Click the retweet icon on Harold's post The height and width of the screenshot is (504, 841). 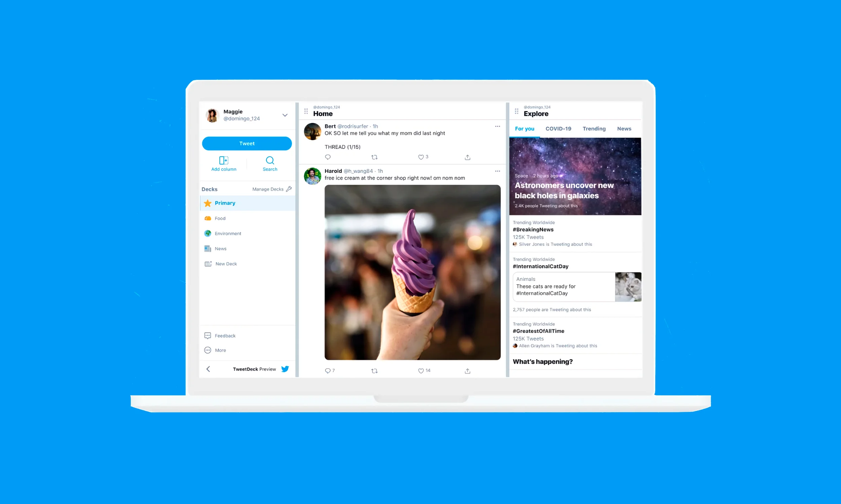pyautogui.click(x=374, y=370)
